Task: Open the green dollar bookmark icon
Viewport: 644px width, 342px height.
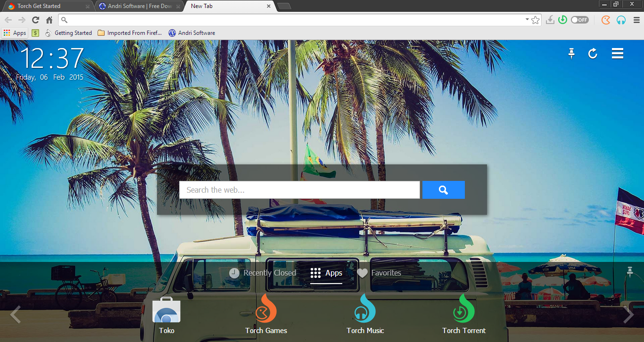Action: [x=35, y=33]
